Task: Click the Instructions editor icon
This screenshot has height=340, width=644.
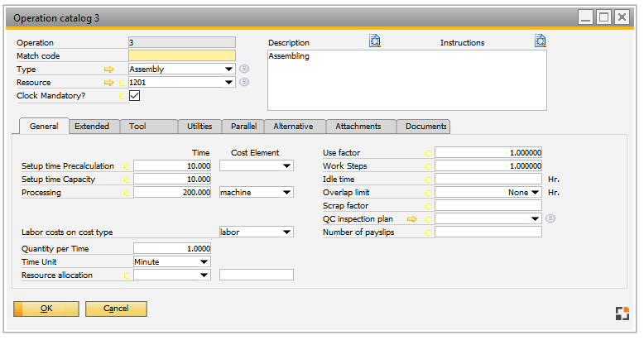Action: pyautogui.click(x=541, y=41)
